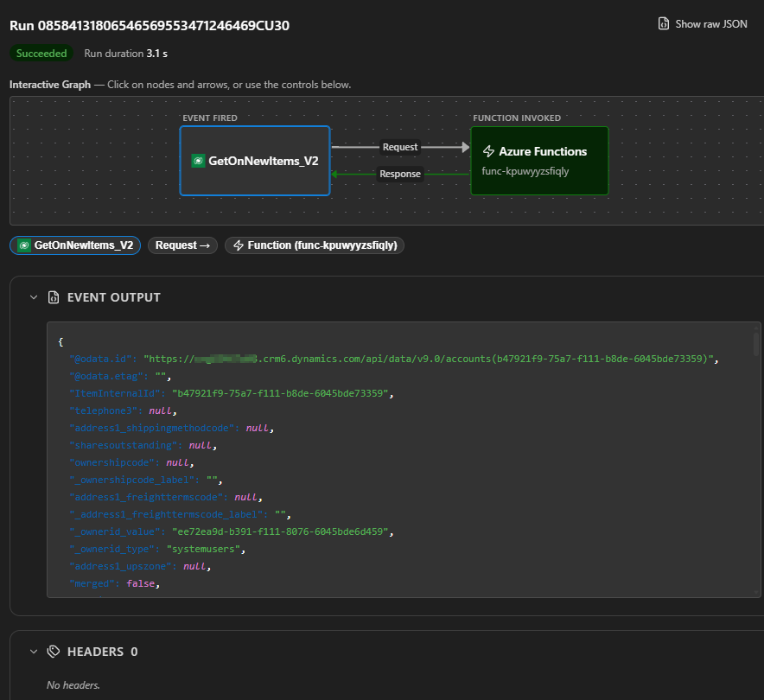
Task: Click the "telephone3" key
Action: coord(104,410)
